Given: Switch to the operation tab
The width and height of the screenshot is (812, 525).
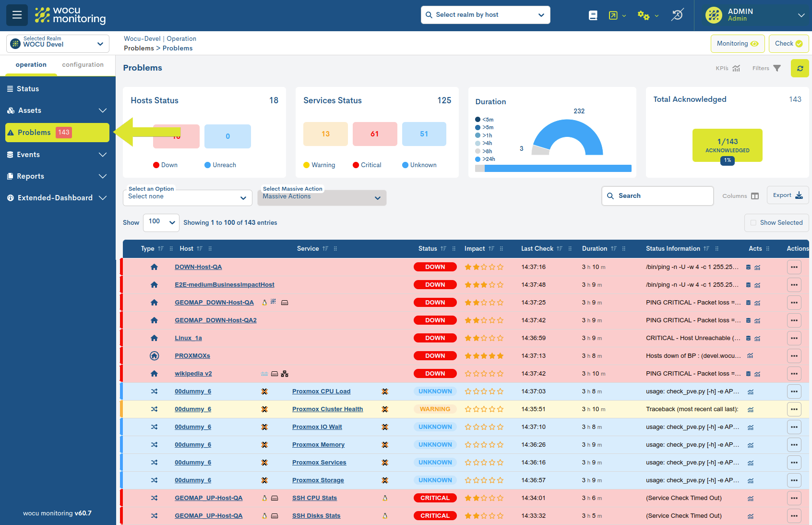Looking at the screenshot, I should pyautogui.click(x=31, y=65).
